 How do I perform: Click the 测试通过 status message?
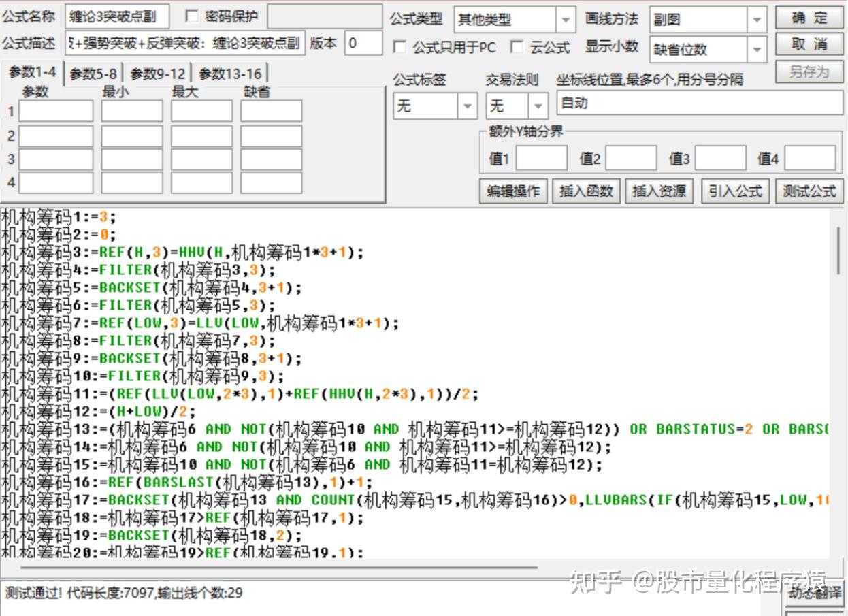[x=123, y=593]
